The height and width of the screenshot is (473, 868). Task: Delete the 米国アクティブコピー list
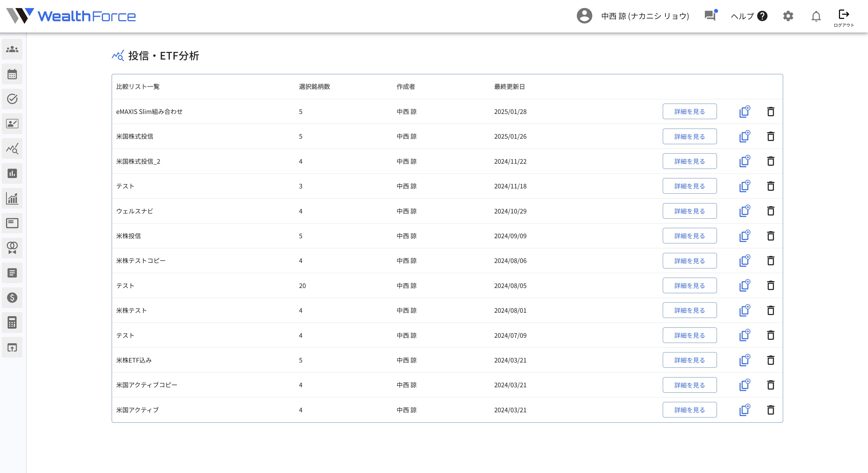pos(770,385)
